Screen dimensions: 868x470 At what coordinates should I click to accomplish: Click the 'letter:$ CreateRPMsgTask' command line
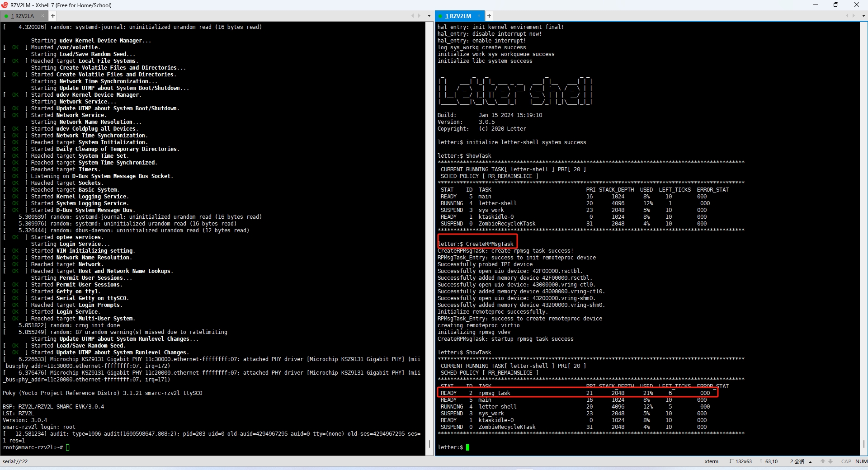pos(476,244)
